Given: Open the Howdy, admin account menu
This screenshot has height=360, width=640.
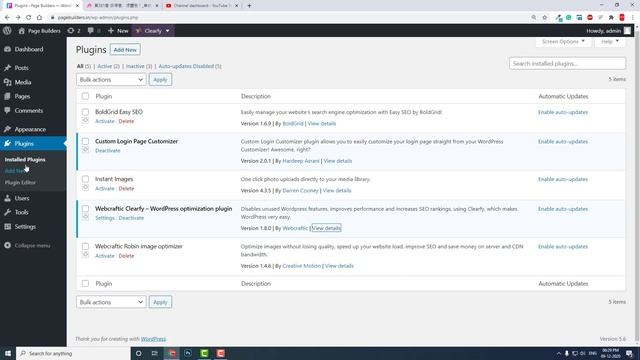Looking at the screenshot, I should coord(609,31).
